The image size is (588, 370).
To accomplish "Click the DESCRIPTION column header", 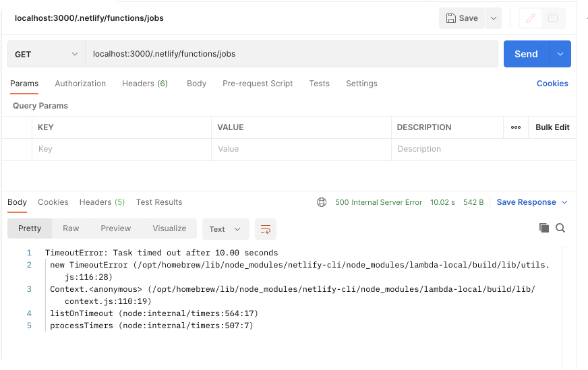I will [x=424, y=127].
